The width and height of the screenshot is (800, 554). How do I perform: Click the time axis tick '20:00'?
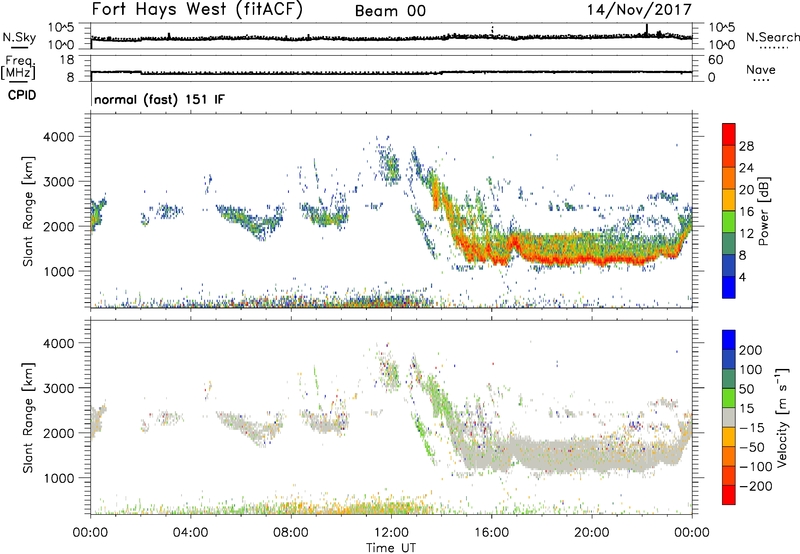592,533
